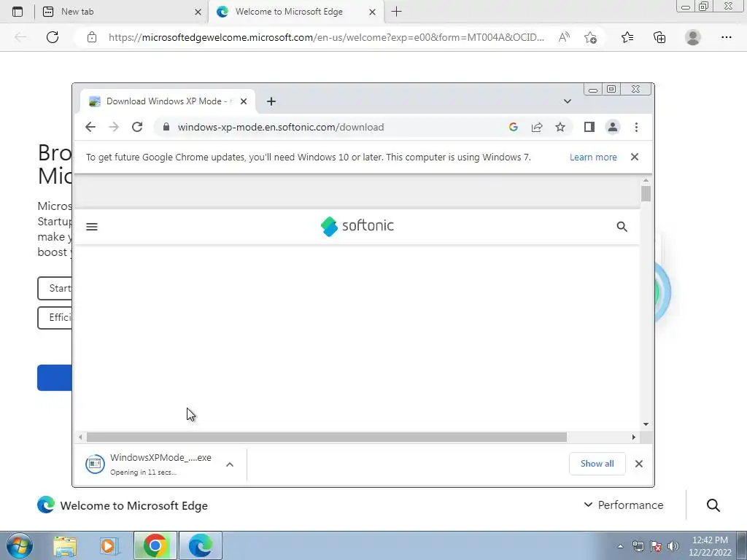Click Learn more about Chrome updates

pyautogui.click(x=593, y=157)
